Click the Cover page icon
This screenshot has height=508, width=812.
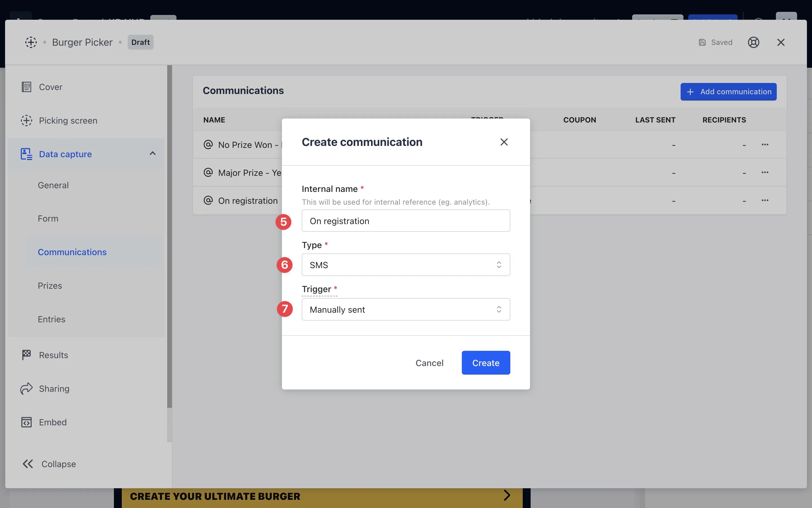tap(27, 87)
